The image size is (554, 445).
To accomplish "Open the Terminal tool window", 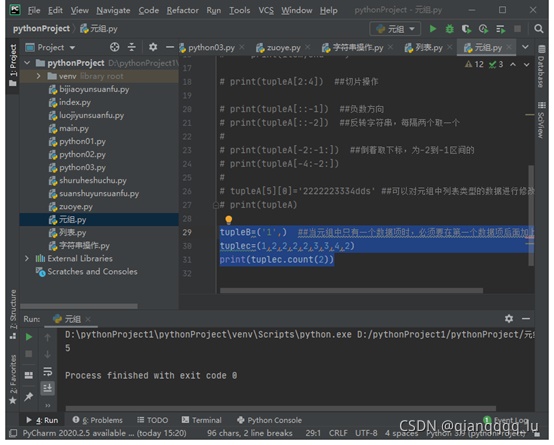I will 201,420.
